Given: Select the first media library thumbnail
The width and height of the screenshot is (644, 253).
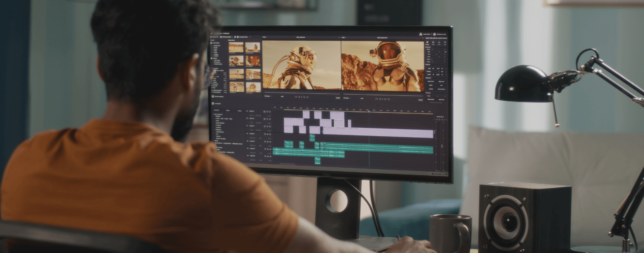Looking at the screenshot, I should tap(236, 47).
